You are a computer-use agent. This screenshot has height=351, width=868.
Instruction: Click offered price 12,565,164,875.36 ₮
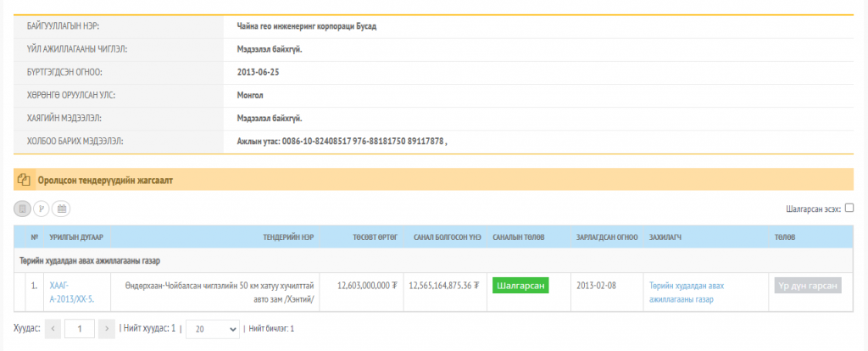coord(444,287)
